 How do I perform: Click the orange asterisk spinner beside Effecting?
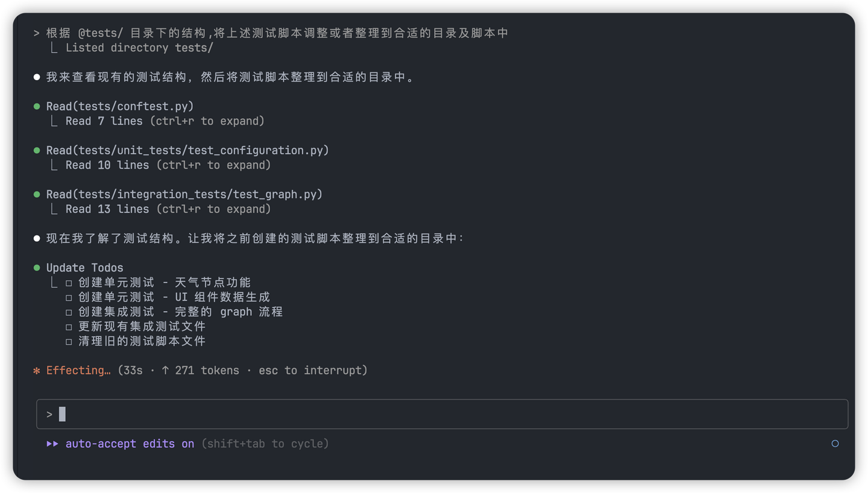37,371
